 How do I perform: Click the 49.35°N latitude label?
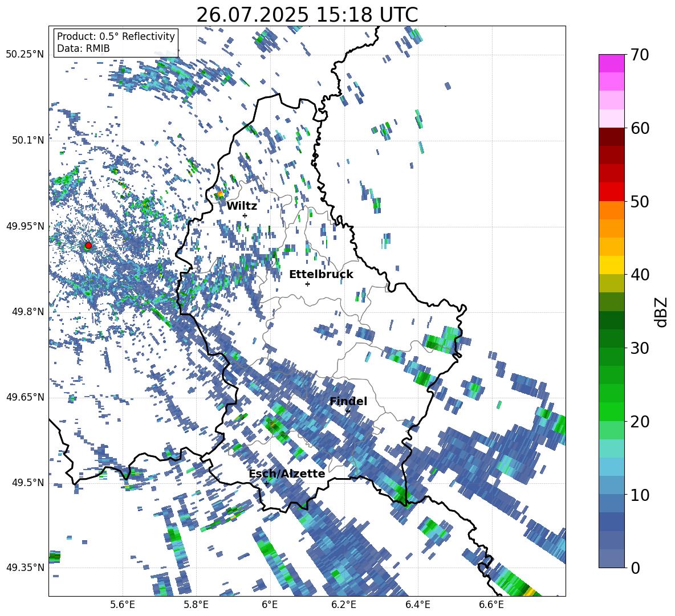pyautogui.click(x=25, y=568)
